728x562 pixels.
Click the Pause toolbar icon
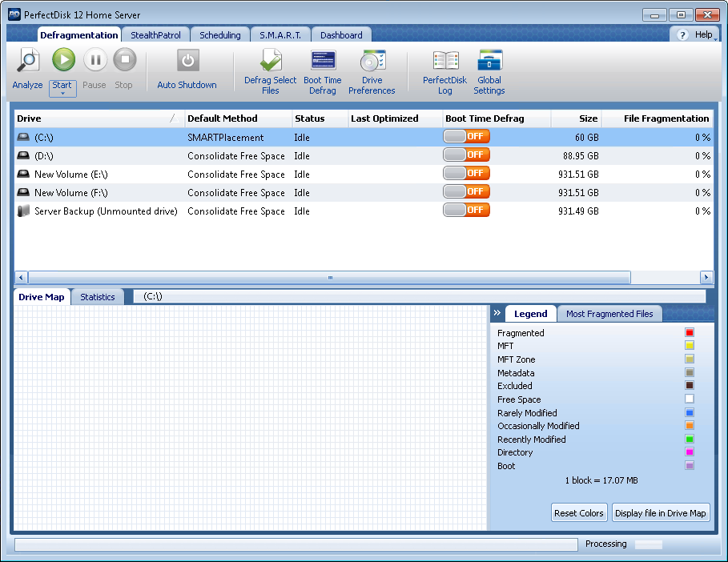95,60
